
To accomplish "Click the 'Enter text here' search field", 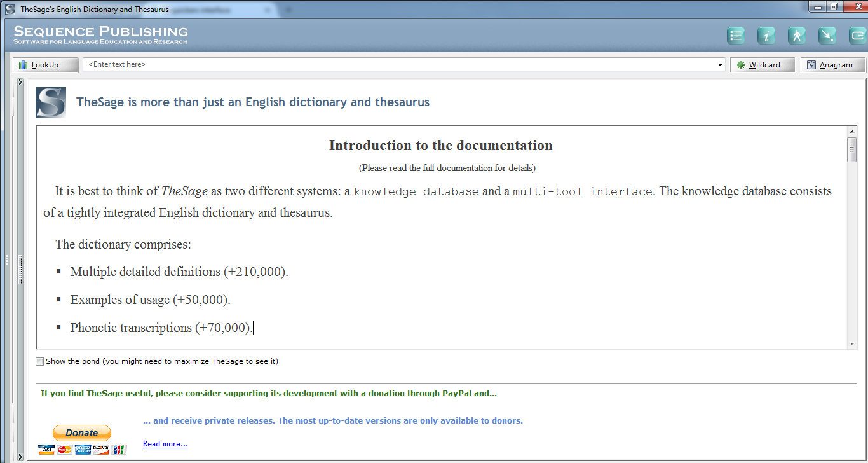I will (x=399, y=64).
